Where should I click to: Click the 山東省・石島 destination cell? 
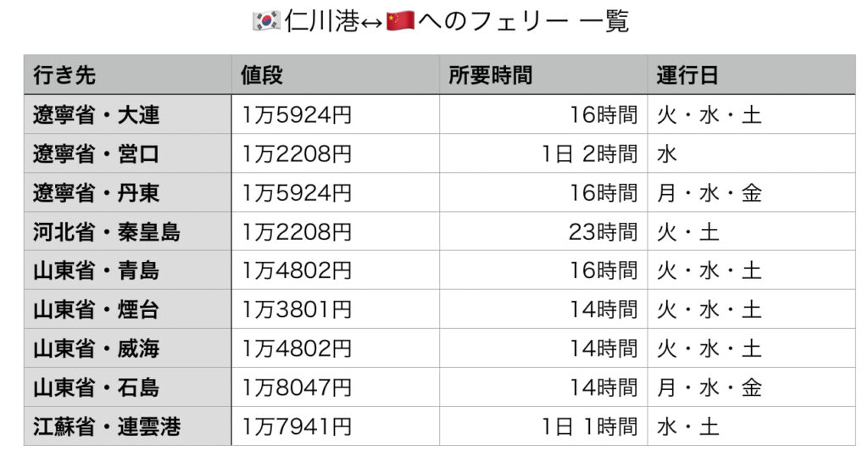pyautogui.click(x=128, y=387)
